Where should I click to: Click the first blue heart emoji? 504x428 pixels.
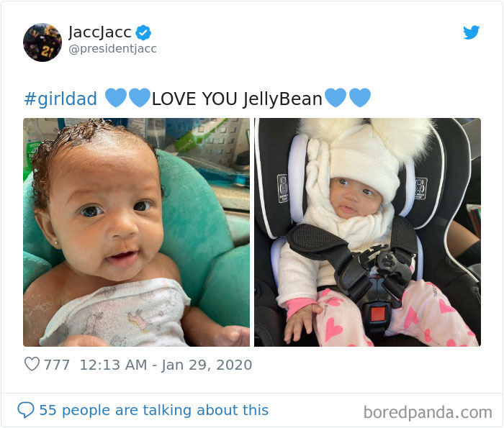[116, 98]
